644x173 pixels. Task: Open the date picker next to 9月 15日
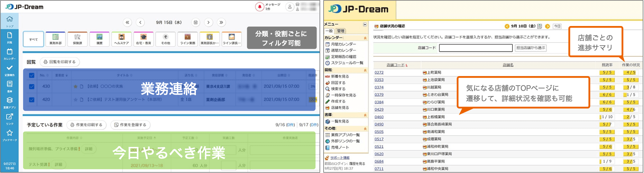pos(196,22)
